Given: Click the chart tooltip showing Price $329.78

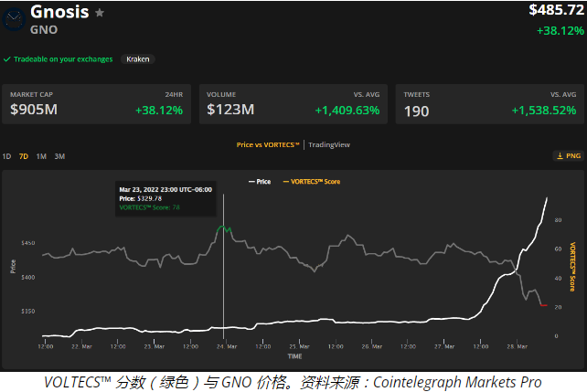Looking at the screenshot, I should click(165, 198).
